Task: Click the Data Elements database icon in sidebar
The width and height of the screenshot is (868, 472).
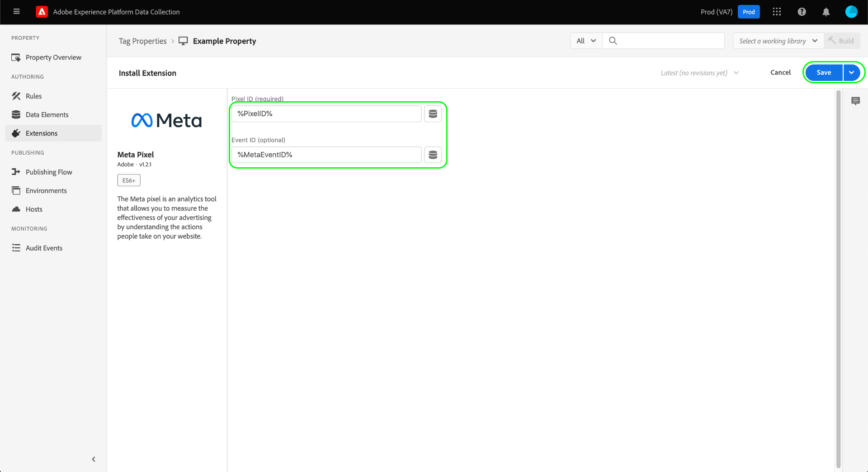Action: pyautogui.click(x=16, y=114)
